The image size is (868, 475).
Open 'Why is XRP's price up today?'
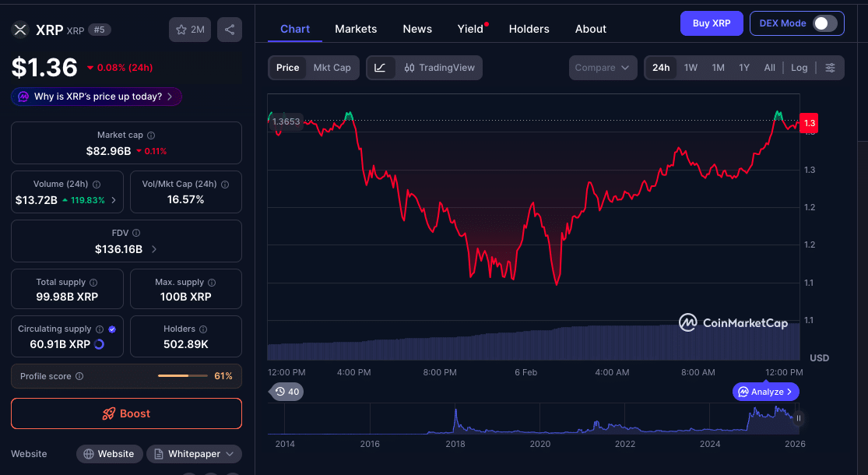pyautogui.click(x=97, y=97)
